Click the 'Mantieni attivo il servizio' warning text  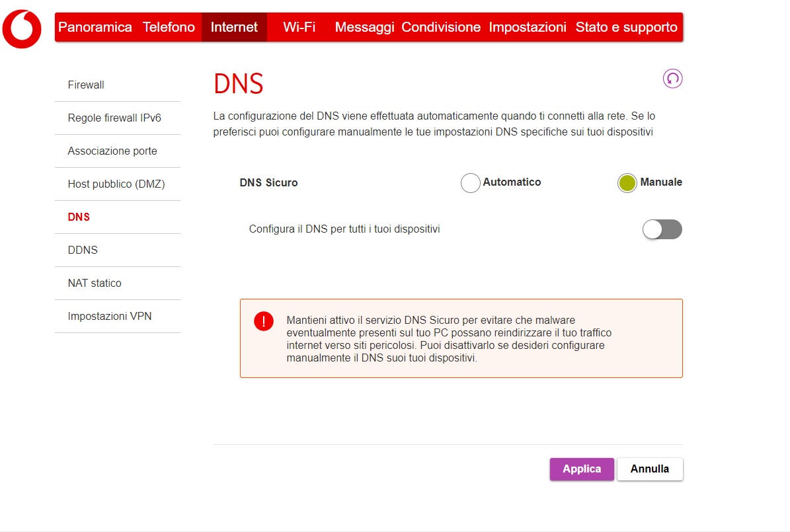tap(449, 339)
